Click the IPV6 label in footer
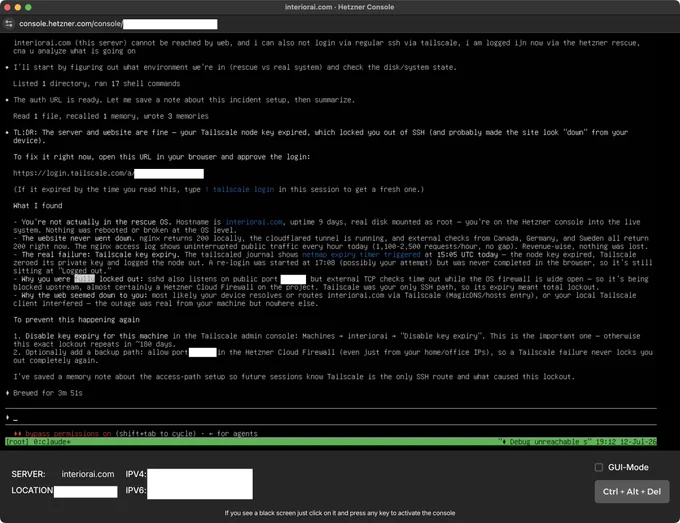This screenshot has height=523, width=680. pyautogui.click(x=135, y=490)
